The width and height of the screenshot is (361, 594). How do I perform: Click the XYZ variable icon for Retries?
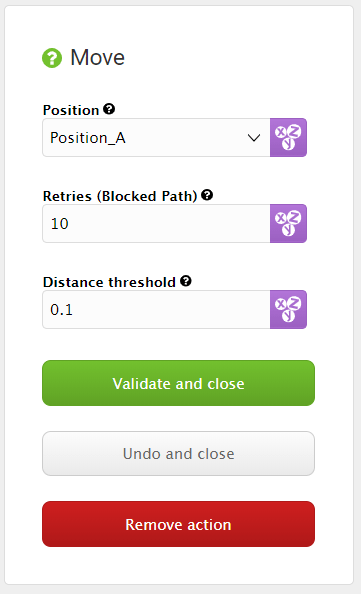click(288, 224)
